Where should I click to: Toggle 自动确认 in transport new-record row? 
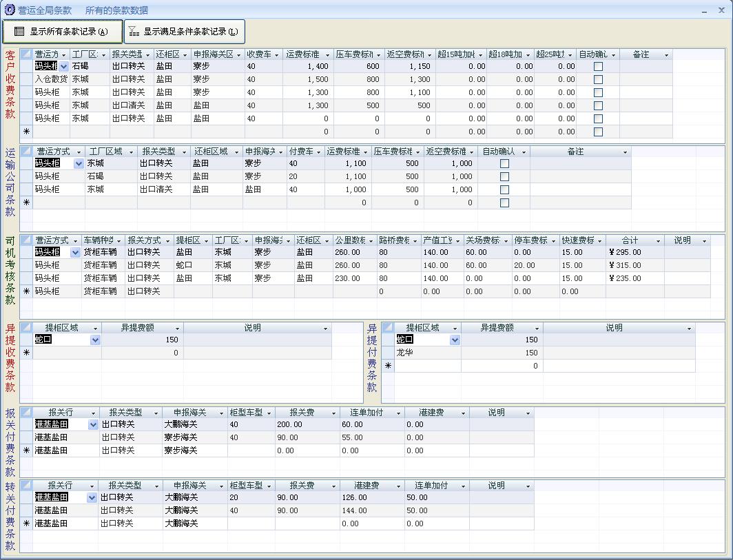(x=504, y=203)
